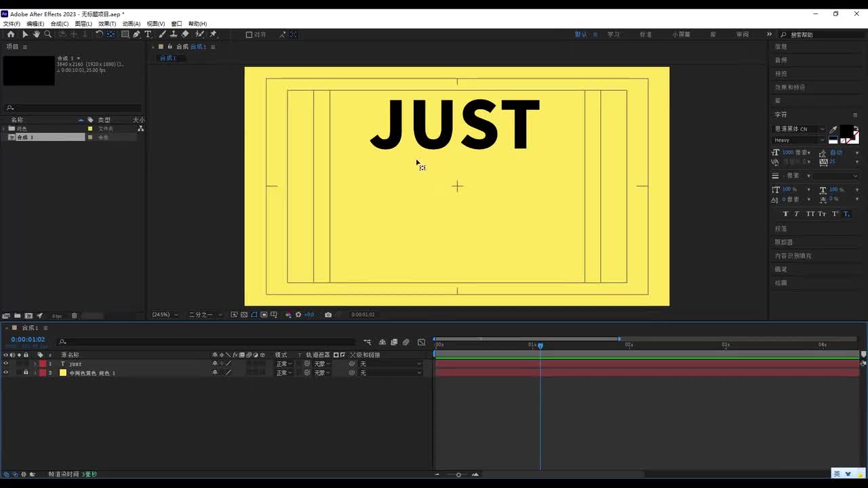Open parent link dropdown for the JUST layer
The height and width of the screenshot is (488, 868).
point(390,364)
